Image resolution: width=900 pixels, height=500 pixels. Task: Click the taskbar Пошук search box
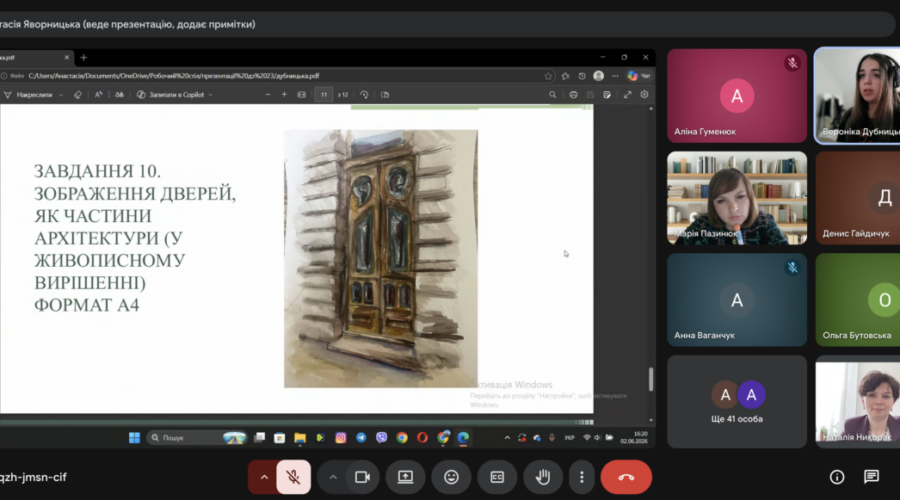(x=197, y=438)
